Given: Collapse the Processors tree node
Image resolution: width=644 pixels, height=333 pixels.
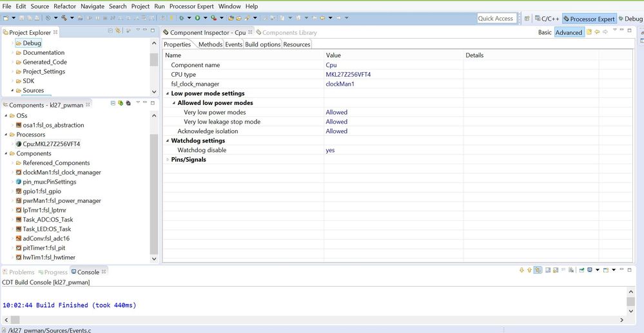Looking at the screenshot, I should coord(6,135).
